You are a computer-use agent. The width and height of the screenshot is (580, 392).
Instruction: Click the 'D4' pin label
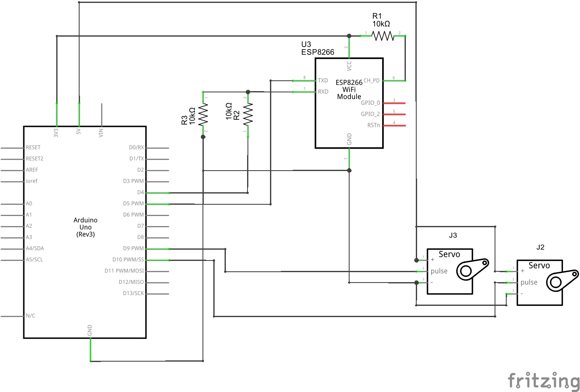pyautogui.click(x=140, y=193)
